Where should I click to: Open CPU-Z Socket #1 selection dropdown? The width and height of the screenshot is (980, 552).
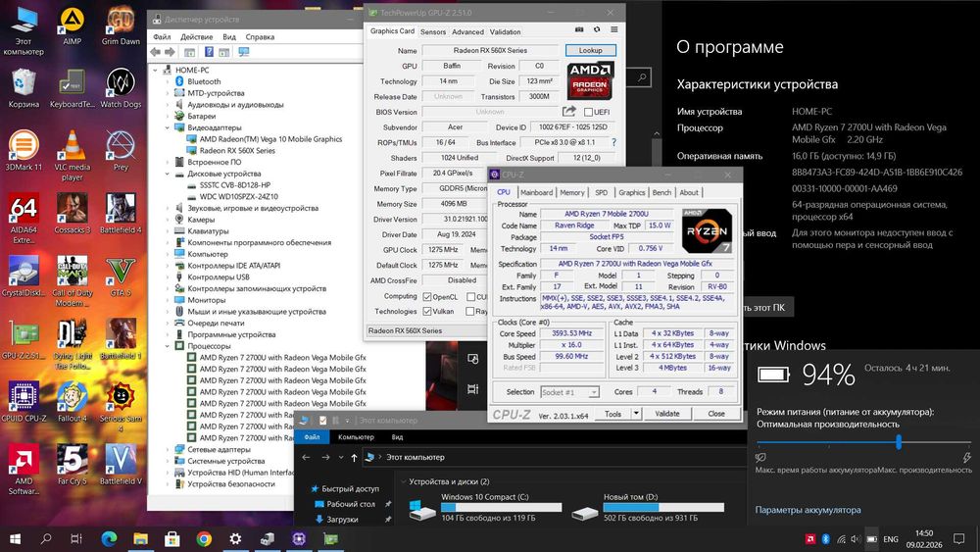[593, 392]
